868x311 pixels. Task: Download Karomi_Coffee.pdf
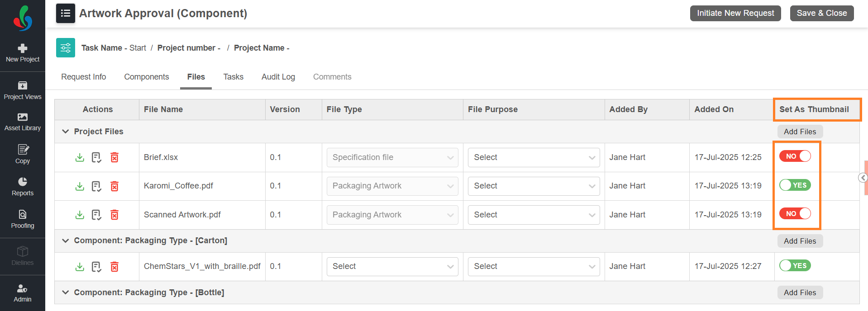(80, 186)
